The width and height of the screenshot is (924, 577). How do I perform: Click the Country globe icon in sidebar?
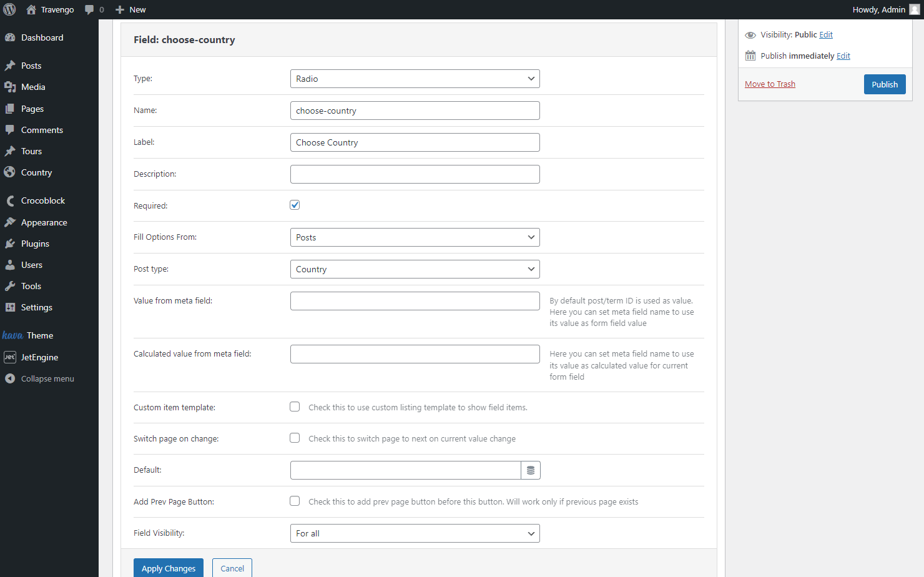pyautogui.click(x=10, y=172)
